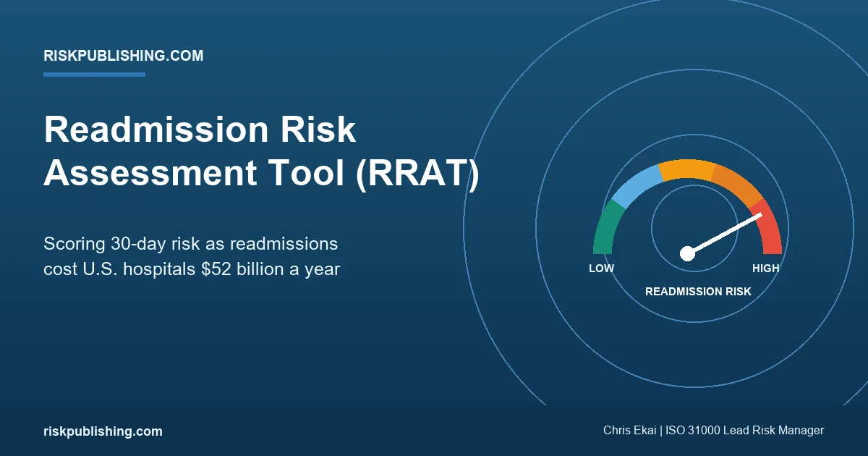
Task: Click the red gauge segment
Action: coord(768,227)
